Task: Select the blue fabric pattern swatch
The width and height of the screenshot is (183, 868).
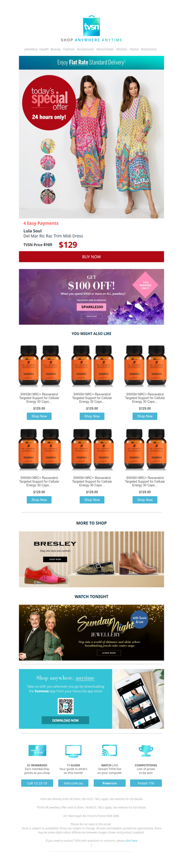Action: [48, 180]
